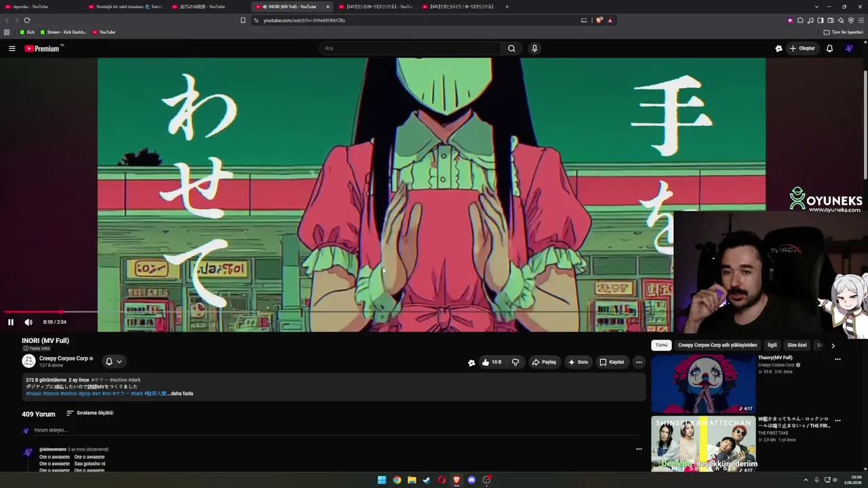Open notification preferences bell dropdown for channel
Screen dimensions: 868x488
pyautogui.click(x=113, y=361)
